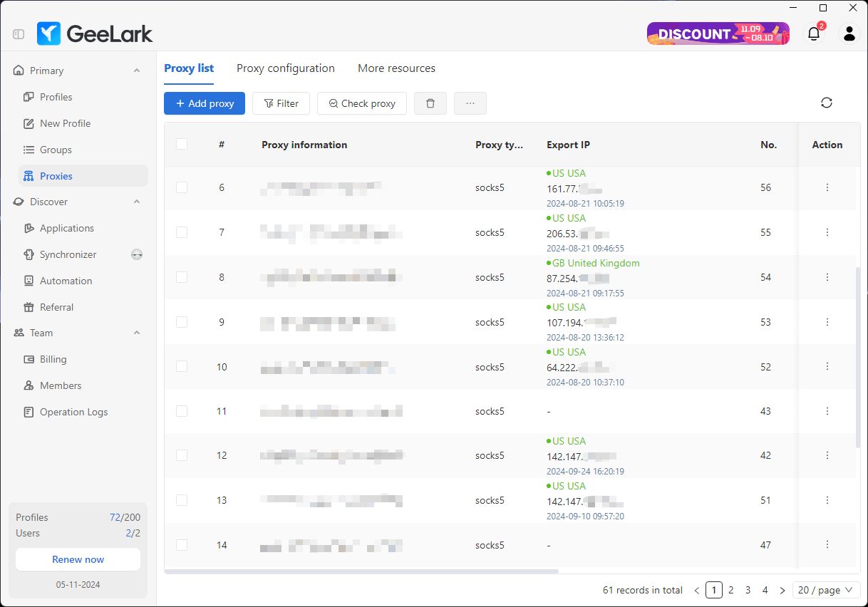Check the checkbox for proxy row 8
868x607 pixels.
(x=181, y=277)
